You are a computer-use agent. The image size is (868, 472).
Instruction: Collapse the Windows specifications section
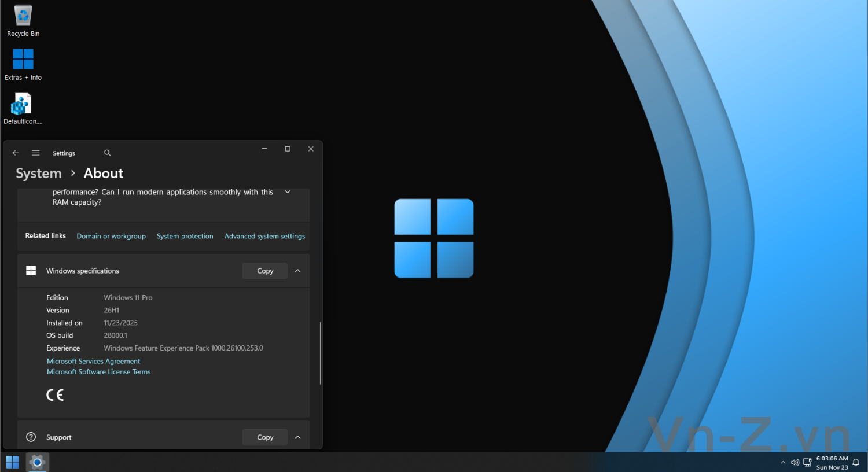pos(298,271)
